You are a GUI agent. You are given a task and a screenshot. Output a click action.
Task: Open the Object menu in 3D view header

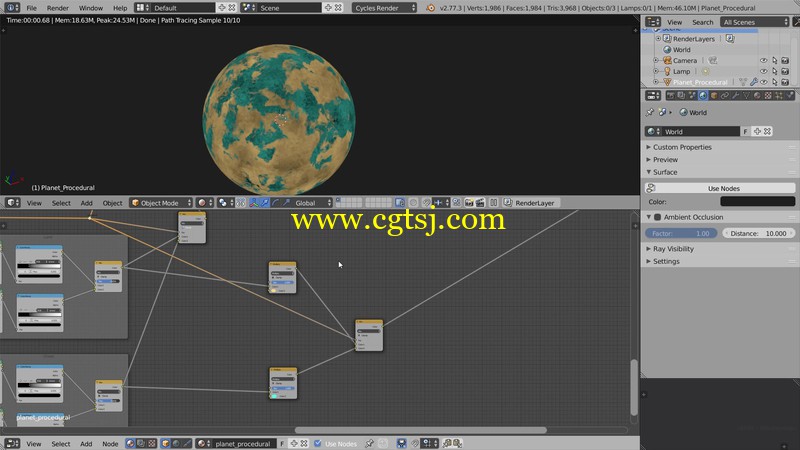tap(112, 203)
